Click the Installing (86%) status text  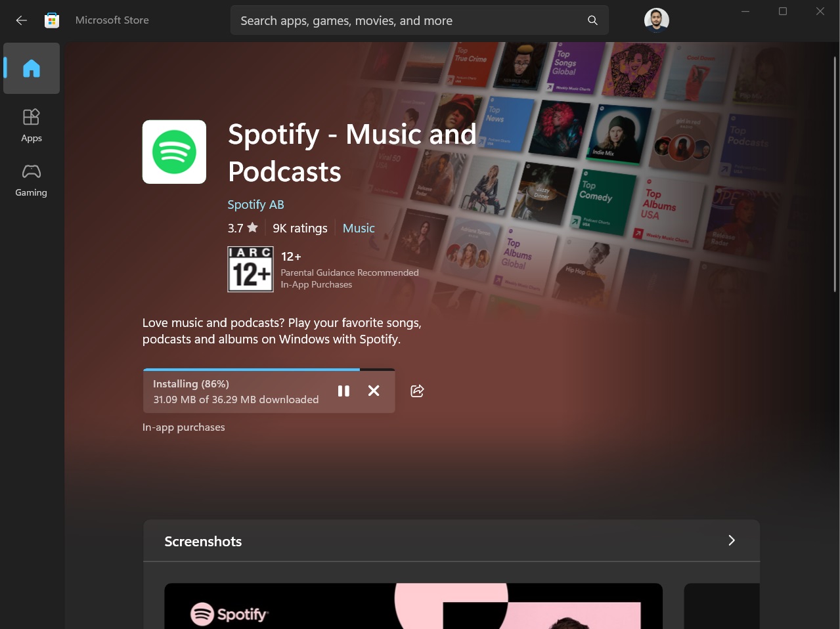(191, 383)
